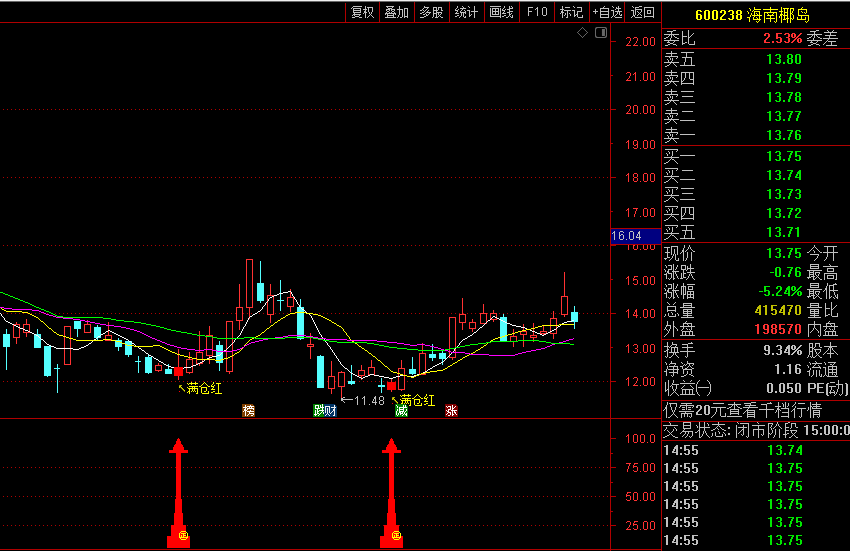Click 收益(一) value 0.050

click(x=784, y=388)
